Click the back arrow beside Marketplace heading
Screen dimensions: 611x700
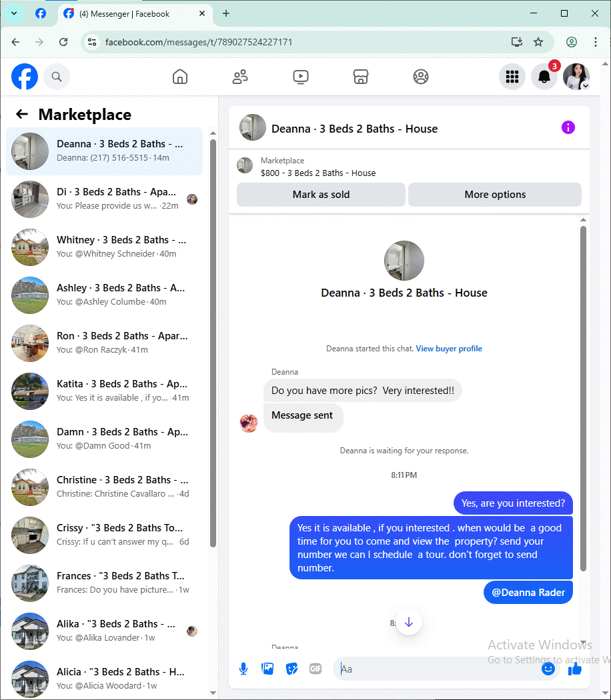pos(22,114)
